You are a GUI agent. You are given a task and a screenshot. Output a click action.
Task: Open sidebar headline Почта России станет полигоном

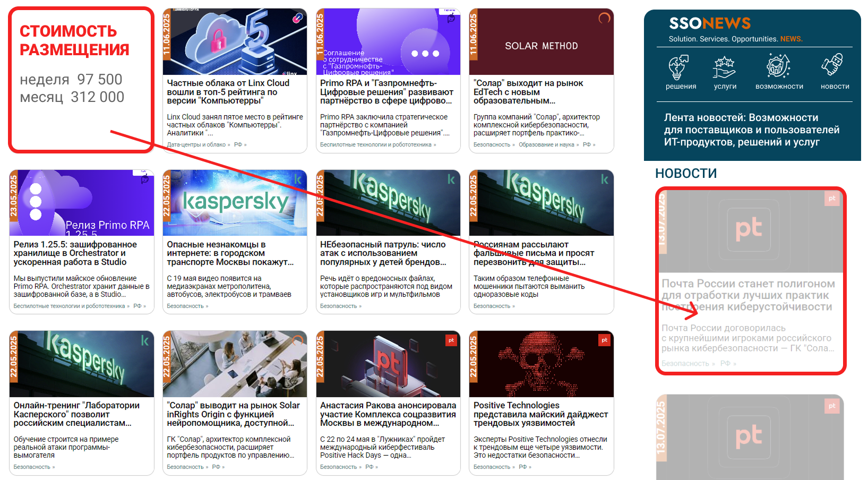click(x=748, y=295)
